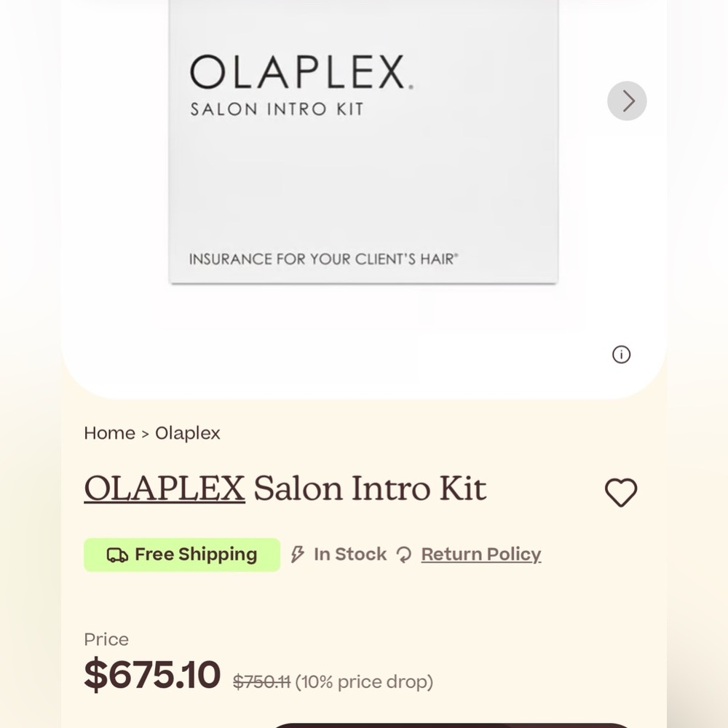
Task: Click the 10% price drop text
Action: tap(364, 682)
